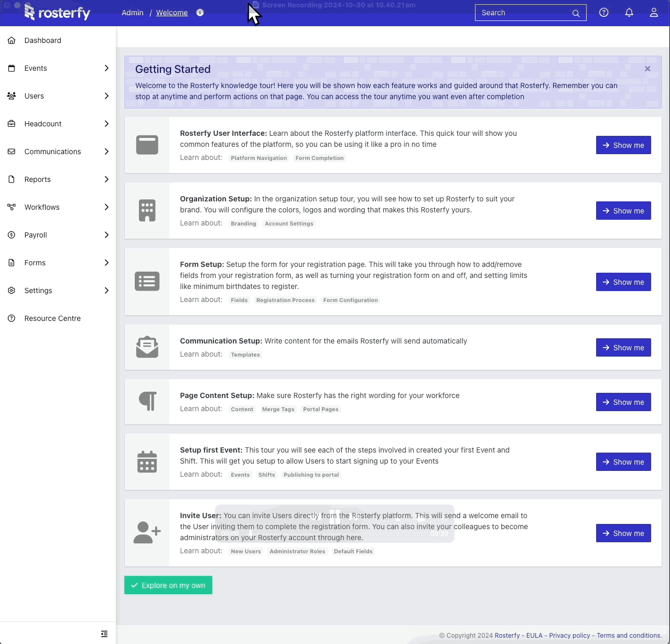The height and width of the screenshot is (644, 670).
Task: Click the Workflows nodes icon
Action: click(12, 207)
